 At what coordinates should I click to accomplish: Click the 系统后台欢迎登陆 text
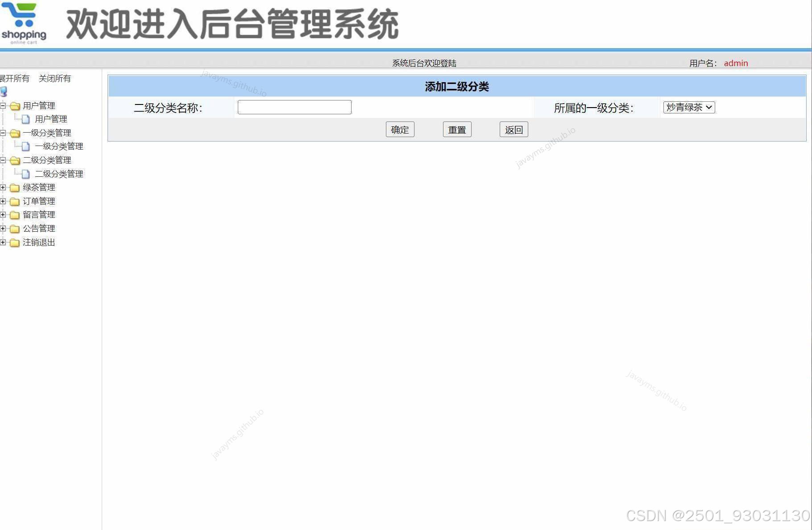[424, 63]
